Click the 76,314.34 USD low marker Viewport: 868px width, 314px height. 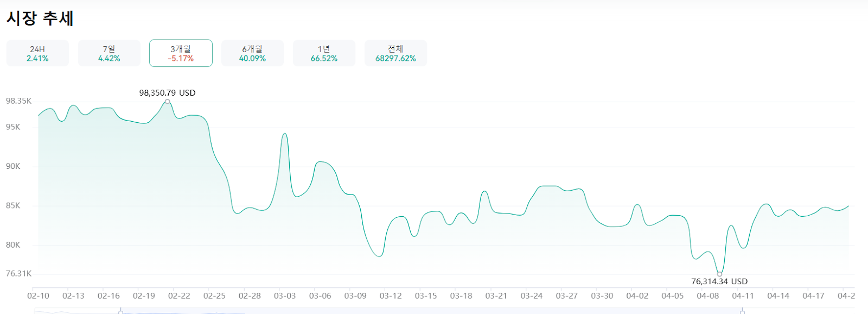719,274
